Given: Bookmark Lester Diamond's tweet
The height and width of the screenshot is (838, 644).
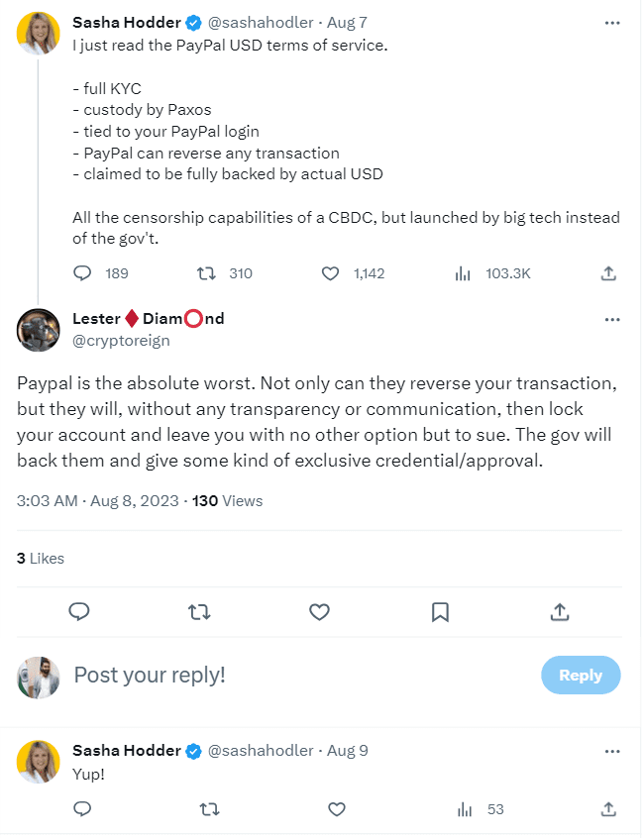Looking at the screenshot, I should coord(440,612).
